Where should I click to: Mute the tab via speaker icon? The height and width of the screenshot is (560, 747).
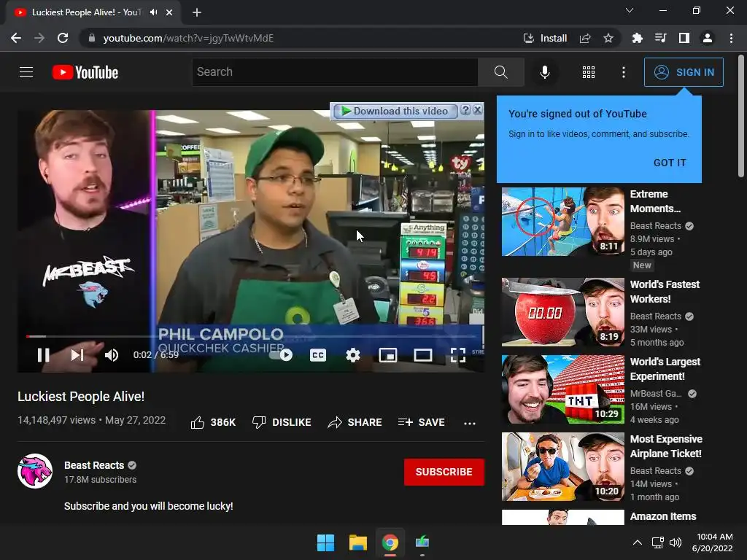pyautogui.click(x=153, y=12)
